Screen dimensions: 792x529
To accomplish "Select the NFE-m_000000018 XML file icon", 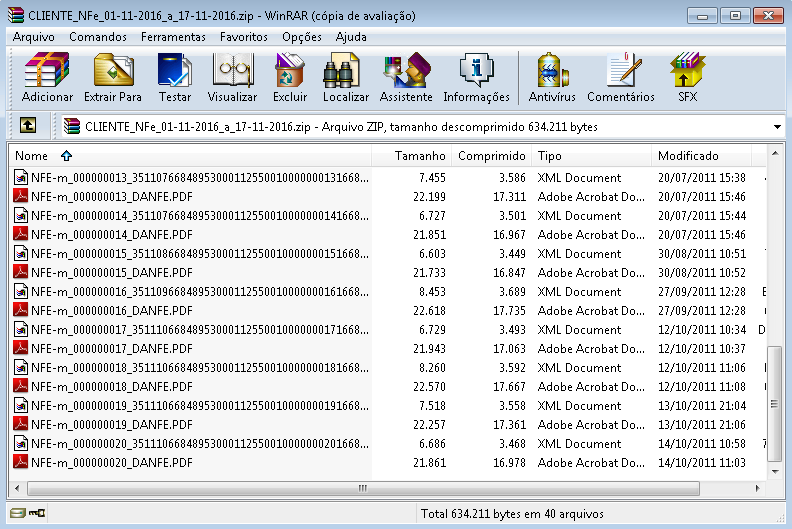I will point(21,367).
